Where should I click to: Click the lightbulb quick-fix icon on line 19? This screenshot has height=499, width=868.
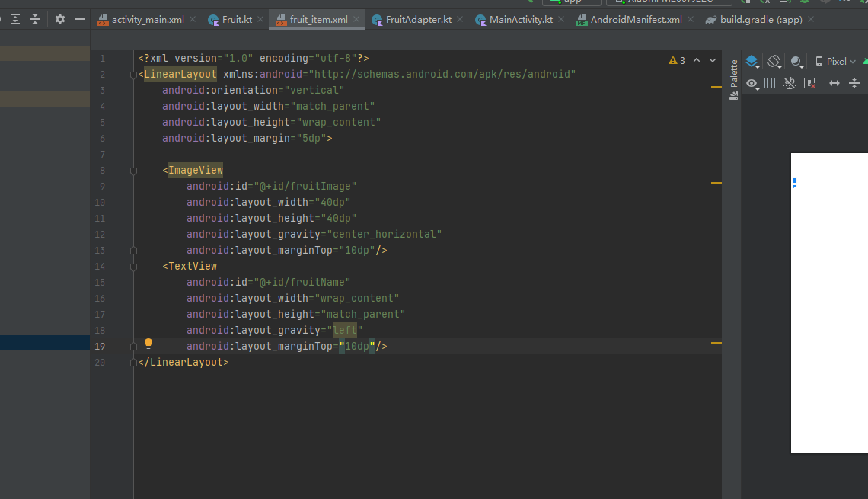148,344
